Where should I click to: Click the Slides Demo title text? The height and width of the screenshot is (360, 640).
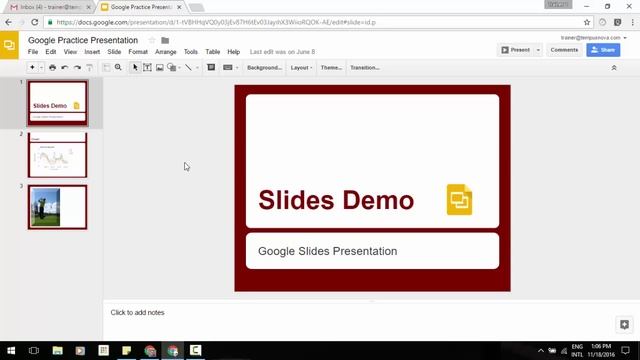point(336,200)
